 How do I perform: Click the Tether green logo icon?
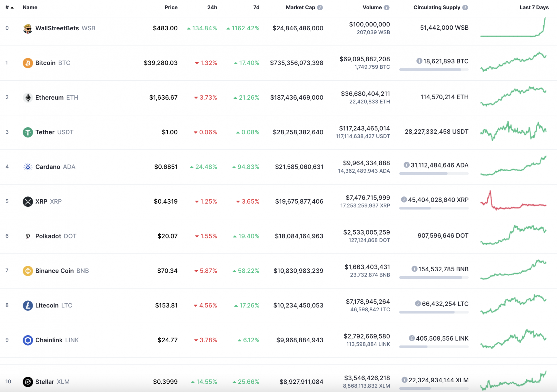[x=28, y=132]
